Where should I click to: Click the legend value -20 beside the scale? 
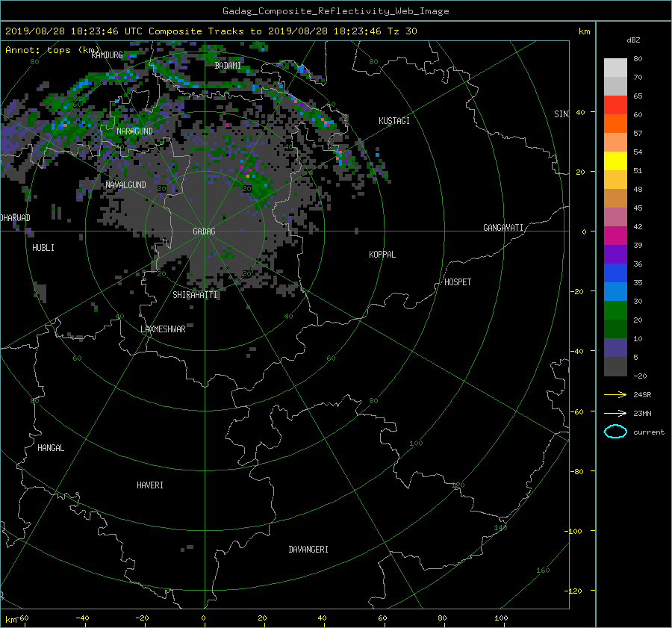(640, 376)
